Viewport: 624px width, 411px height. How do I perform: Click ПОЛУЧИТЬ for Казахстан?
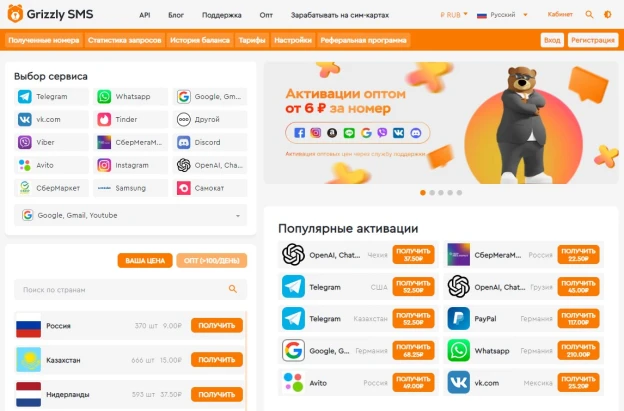pos(217,360)
